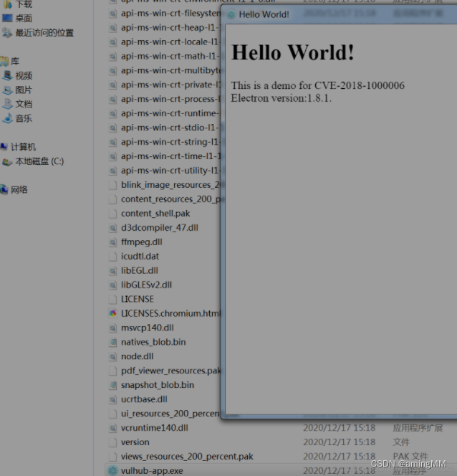The width and height of the screenshot is (457, 476).
Task: Click the LICENSE file icon
Action: pyautogui.click(x=112, y=299)
